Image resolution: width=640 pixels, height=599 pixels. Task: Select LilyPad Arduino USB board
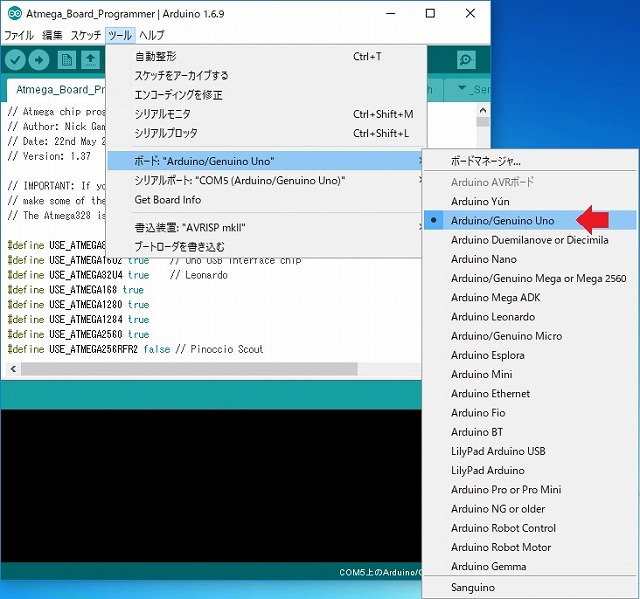pos(530,451)
